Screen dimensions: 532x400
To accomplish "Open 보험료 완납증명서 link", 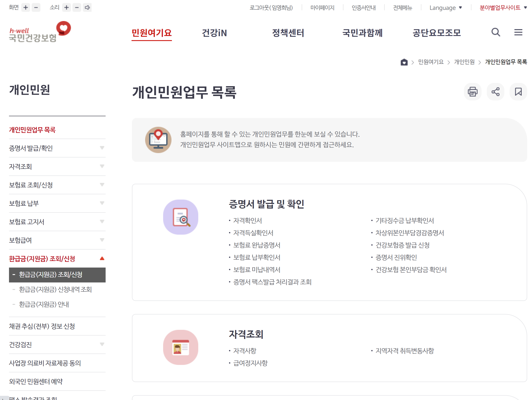I will 257,245.
